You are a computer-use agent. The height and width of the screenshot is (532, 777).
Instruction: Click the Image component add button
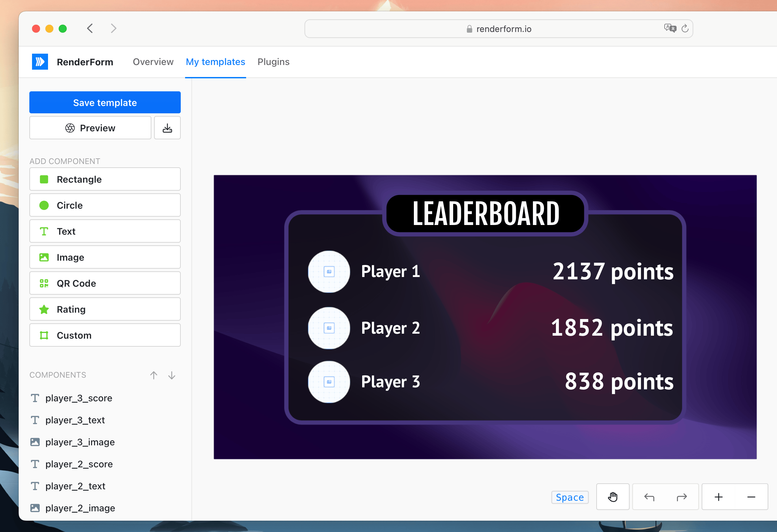coord(105,257)
